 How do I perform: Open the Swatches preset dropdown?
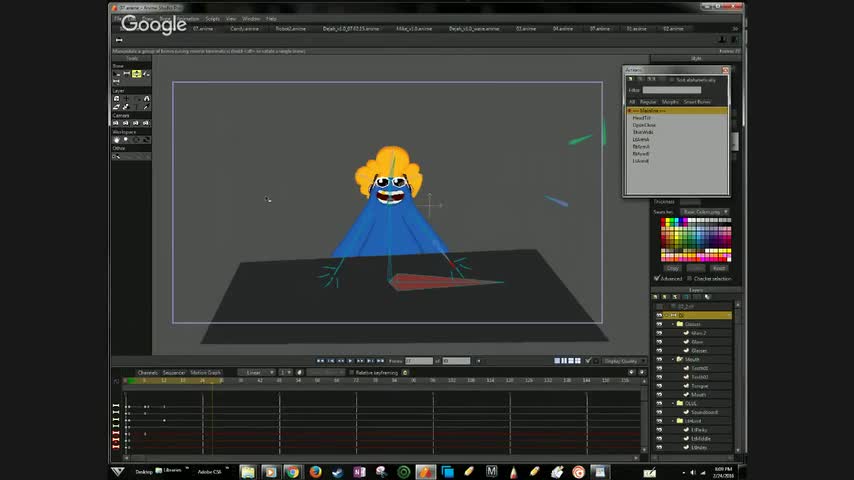[x=705, y=212]
